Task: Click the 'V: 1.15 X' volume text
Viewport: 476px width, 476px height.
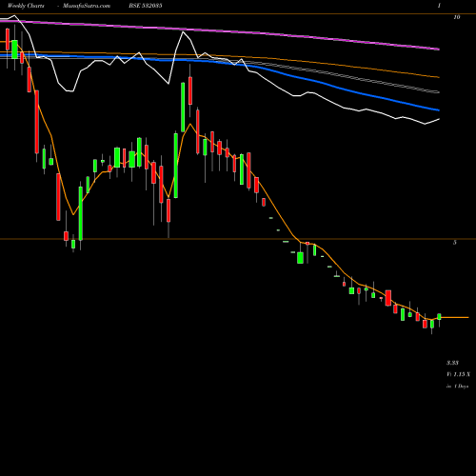Action: [458, 374]
